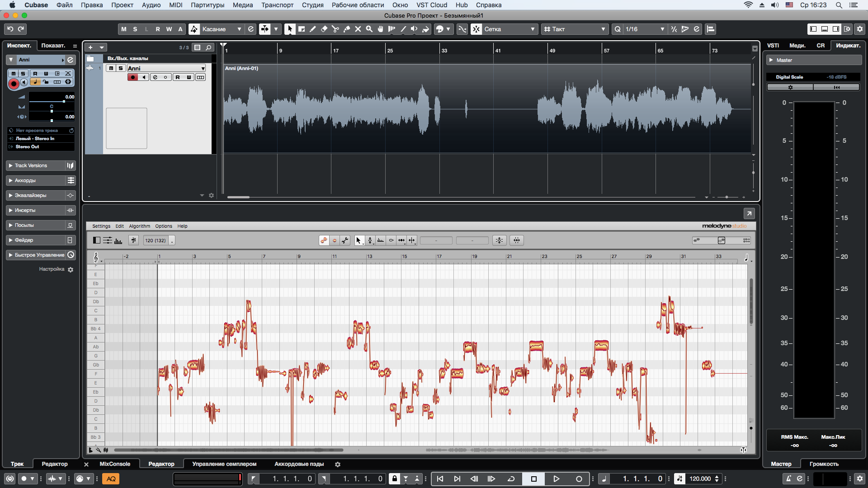Switch to the MixConsole tab
The image size is (868, 488).
tap(115, 464)
